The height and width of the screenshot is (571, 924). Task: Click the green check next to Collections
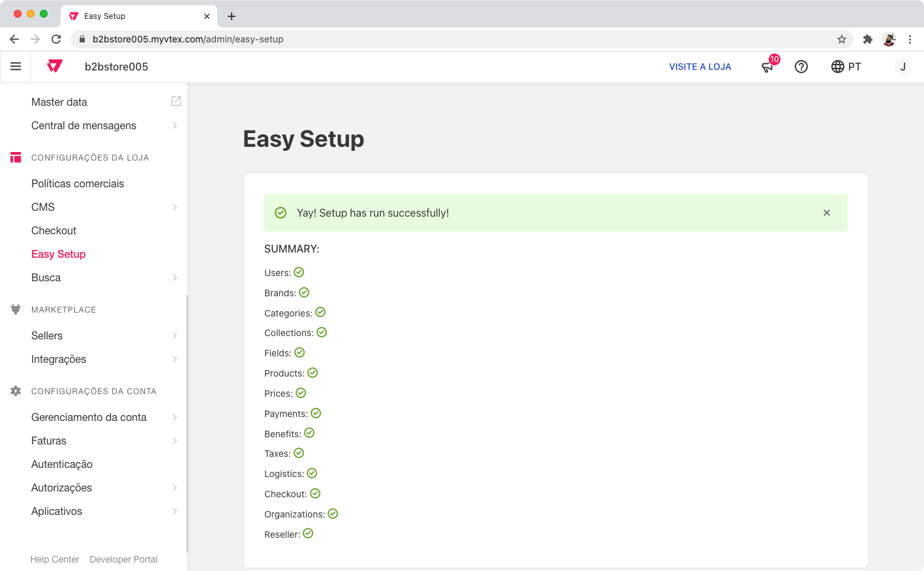[322, 332]
